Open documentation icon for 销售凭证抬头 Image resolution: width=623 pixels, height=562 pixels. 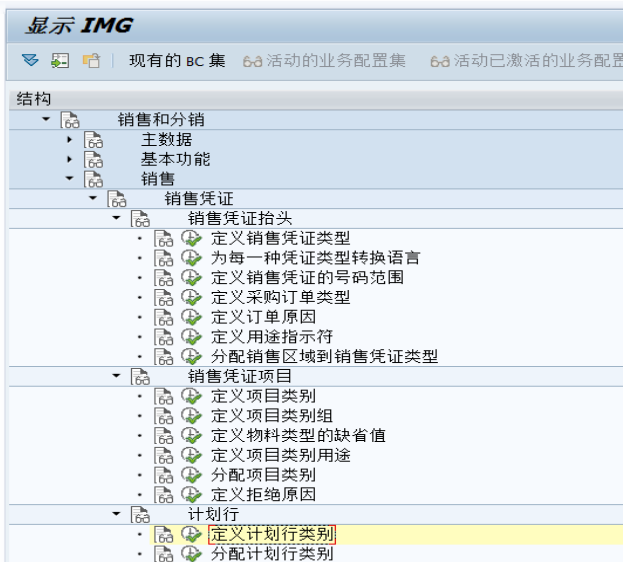140,219
